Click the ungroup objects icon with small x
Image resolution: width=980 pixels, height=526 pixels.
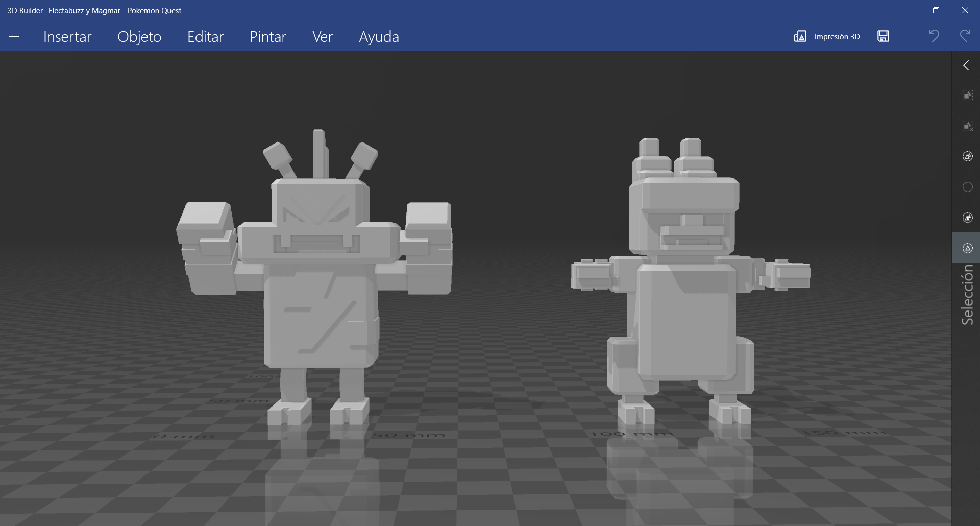[x=968, y=126]
